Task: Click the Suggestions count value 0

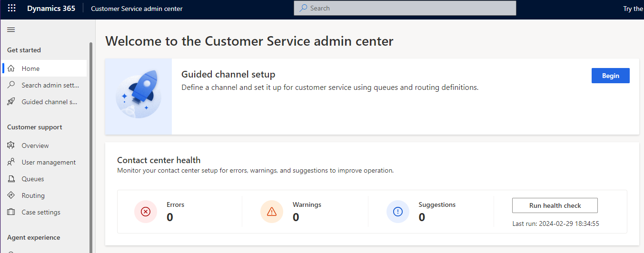Action: click(x=422, y=217)
